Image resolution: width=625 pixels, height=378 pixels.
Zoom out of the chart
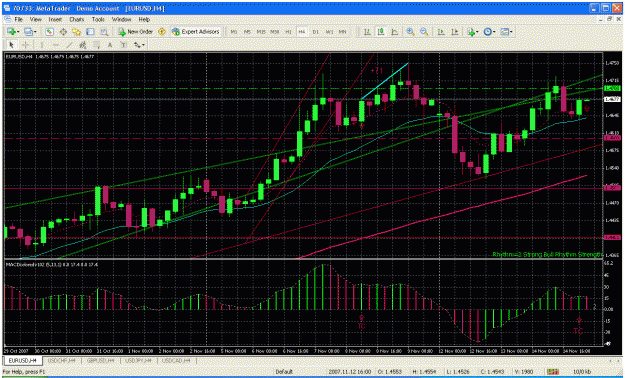[424, 32]
